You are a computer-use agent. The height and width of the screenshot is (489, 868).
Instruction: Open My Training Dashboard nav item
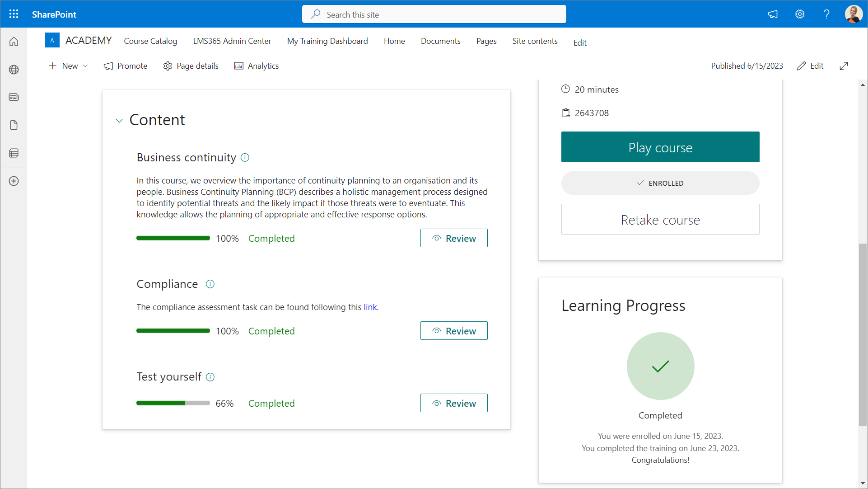(327, 41)
